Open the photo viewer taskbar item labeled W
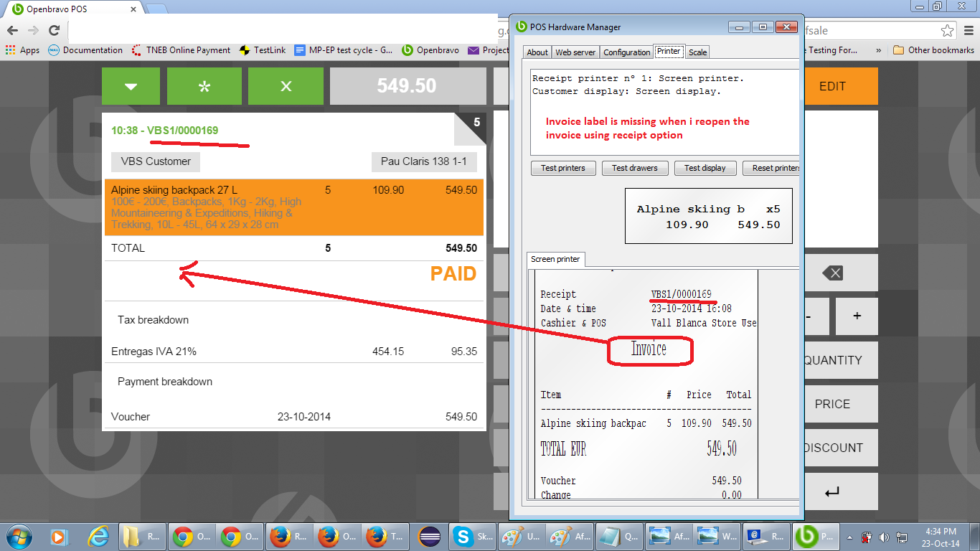 point(716,536)
